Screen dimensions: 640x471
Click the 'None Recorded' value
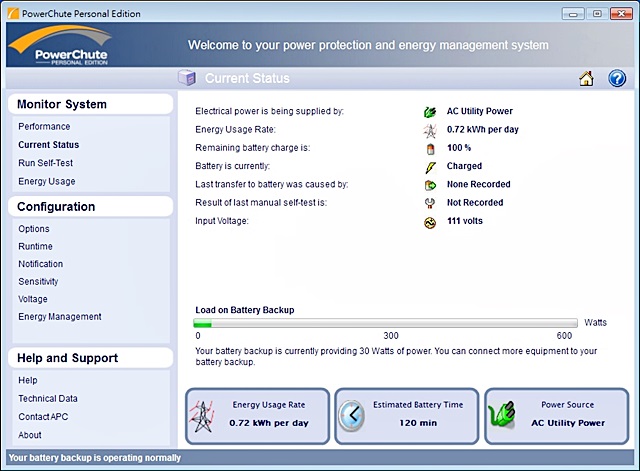(478, 184)
